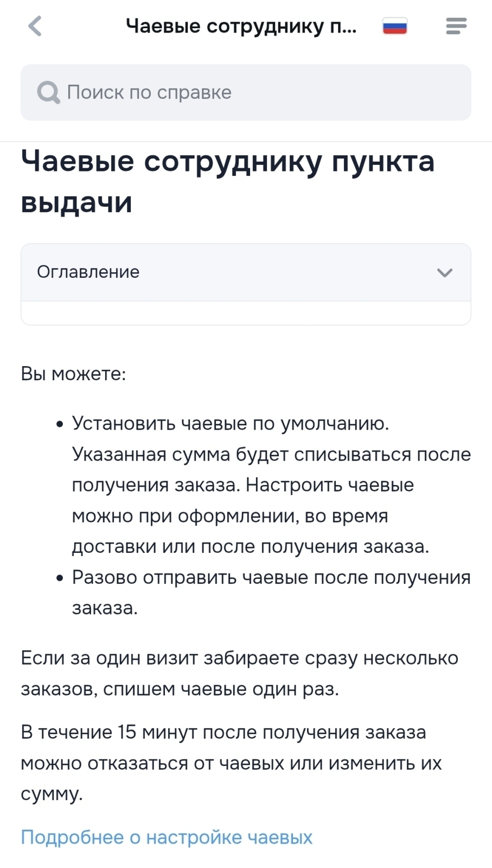This screenshot has height=868, width=492.
Task: Expand the Оглавление table of contents
Action: click(244, 272)
